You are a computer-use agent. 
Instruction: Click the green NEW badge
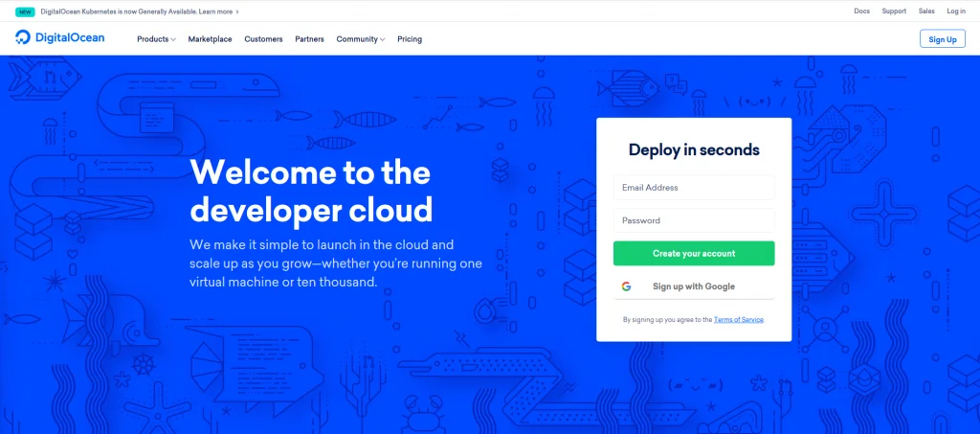click(25, 11)
